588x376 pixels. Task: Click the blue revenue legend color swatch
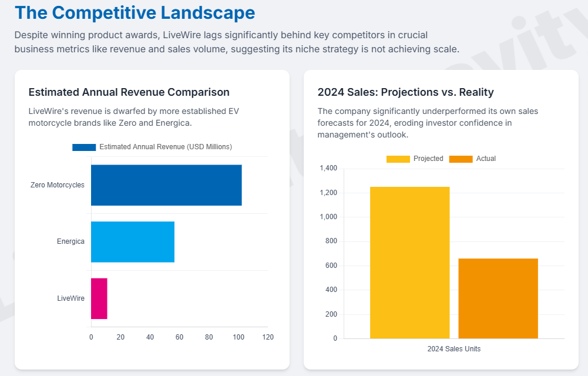click(84, 147)
